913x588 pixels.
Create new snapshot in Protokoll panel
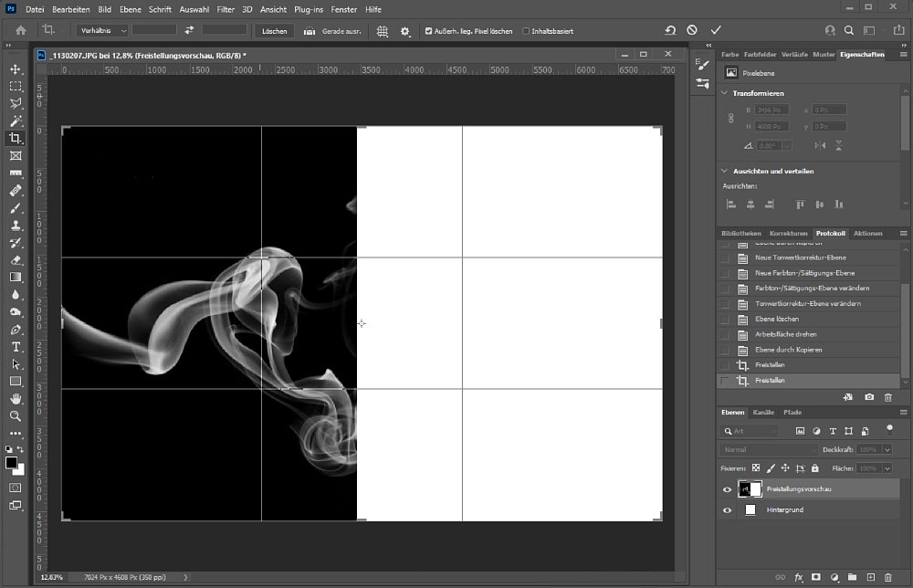869,397
